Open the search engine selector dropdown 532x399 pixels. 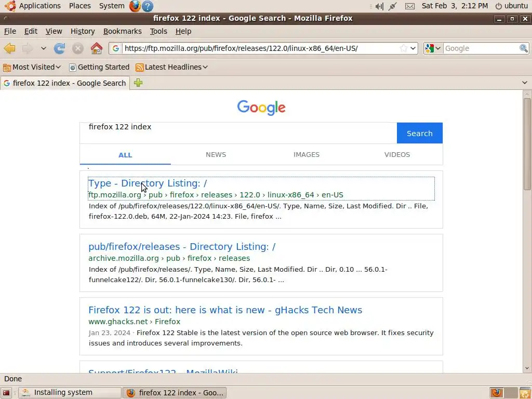point(433,48)
